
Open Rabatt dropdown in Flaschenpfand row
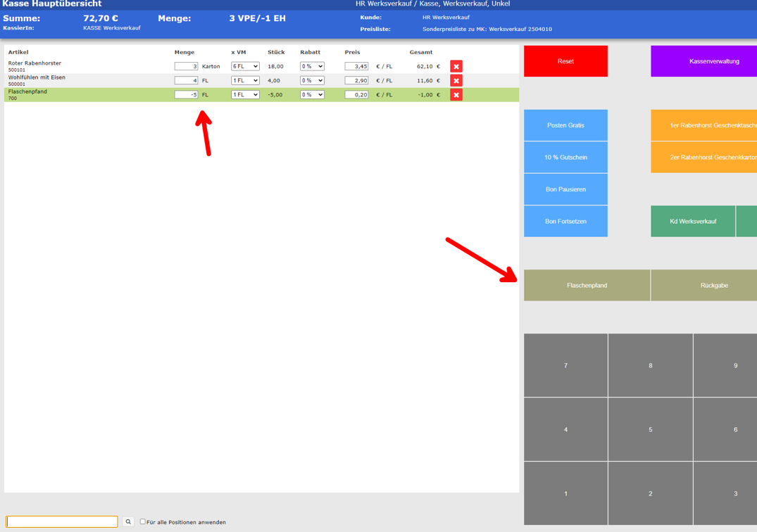(312, 94)
